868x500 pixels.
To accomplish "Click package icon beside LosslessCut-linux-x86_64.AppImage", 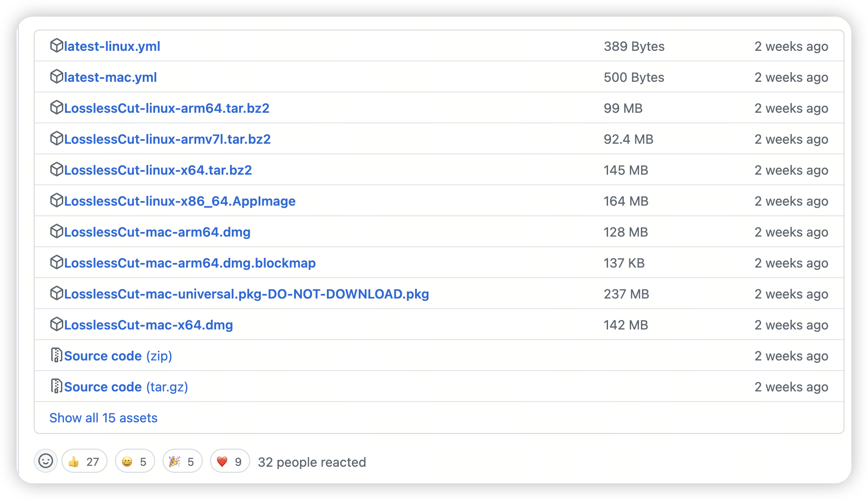I will click(x=56, y=201).
